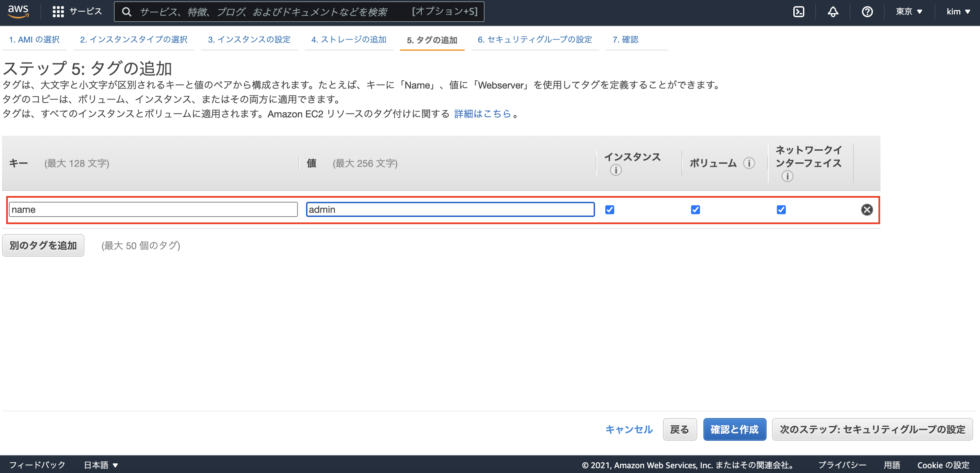Viewport: 980px width, 473px height.
Task: Click the 別のタグを追加 button
Action: click(43, 245)
